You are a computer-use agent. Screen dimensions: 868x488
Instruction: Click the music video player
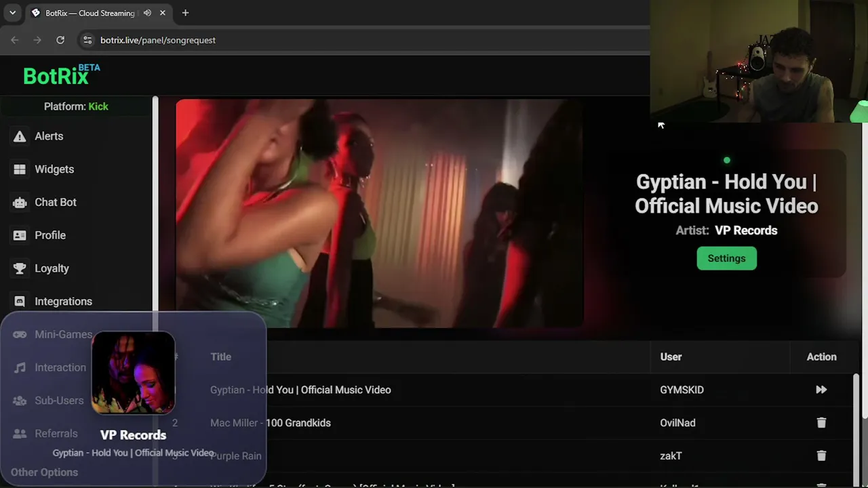point(380,213)
